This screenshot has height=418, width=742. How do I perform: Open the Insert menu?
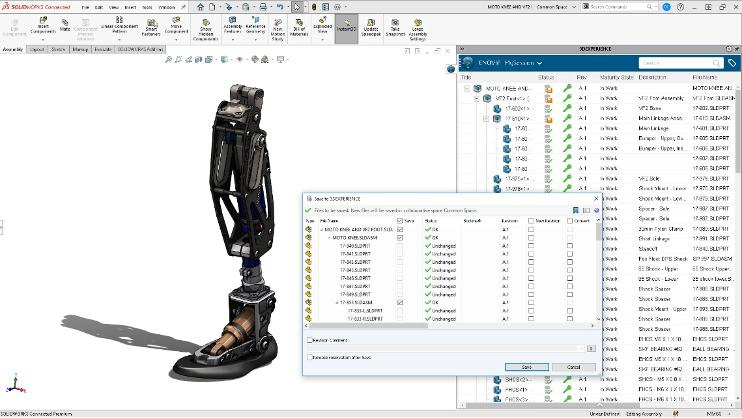point(130,7)
